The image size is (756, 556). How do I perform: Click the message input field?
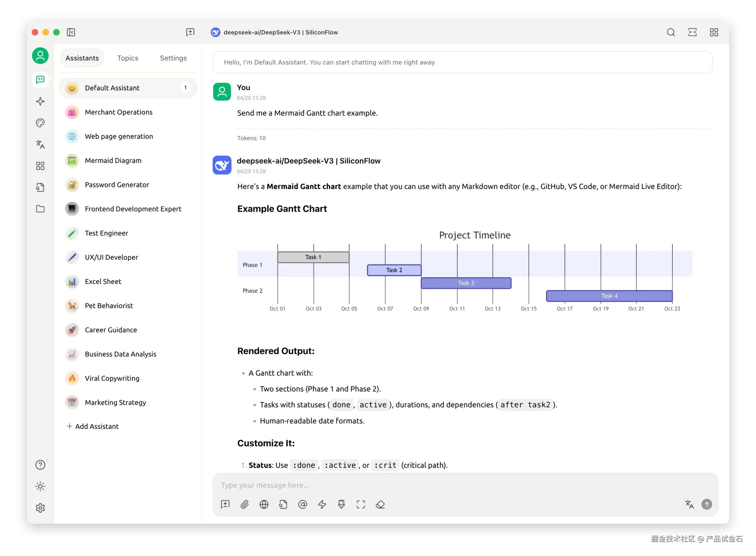465,485
